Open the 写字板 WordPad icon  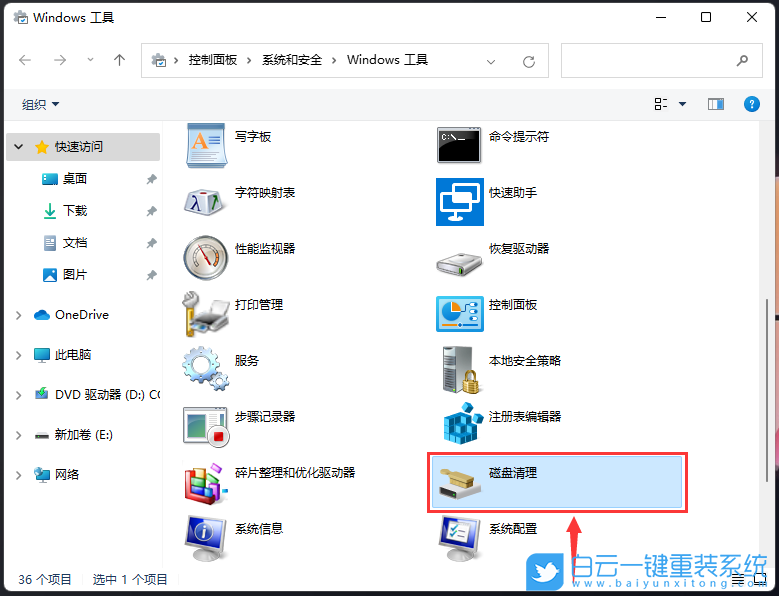coord(207,145)
